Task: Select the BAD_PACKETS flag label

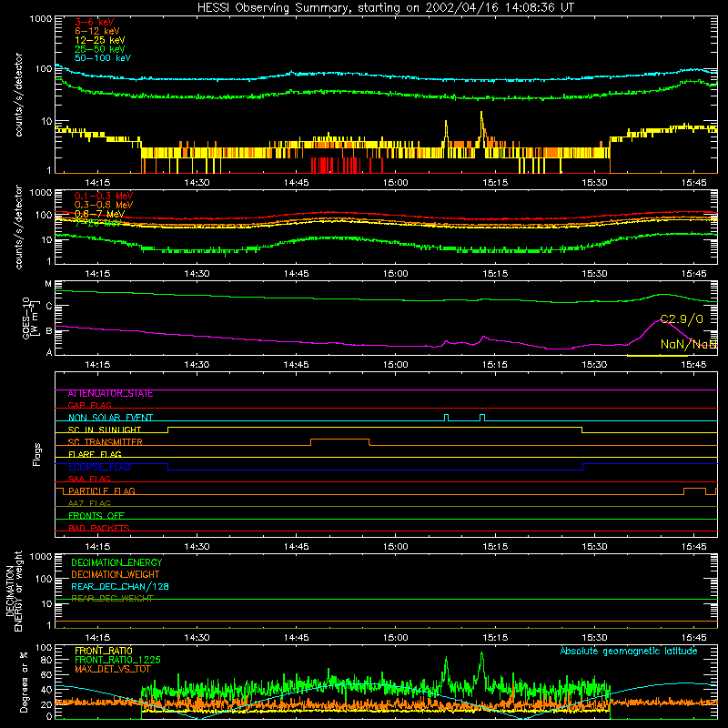Action: (99, 529)
